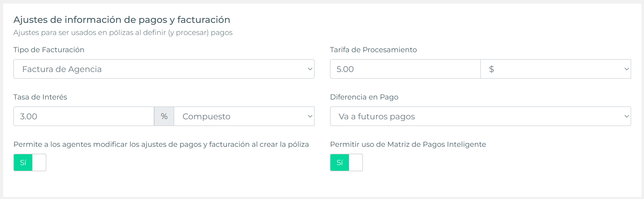This screenshot has width=644, height=199.
Task: Click the Tarifa de Procesamiento amount field
Action: point(405,69)
